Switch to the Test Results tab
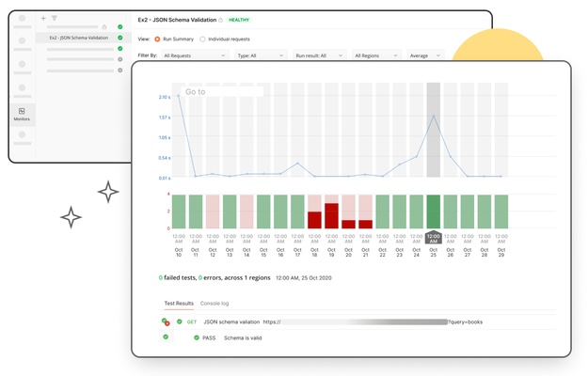Screen dimensions: 588x376 click(x=179, y=304)
